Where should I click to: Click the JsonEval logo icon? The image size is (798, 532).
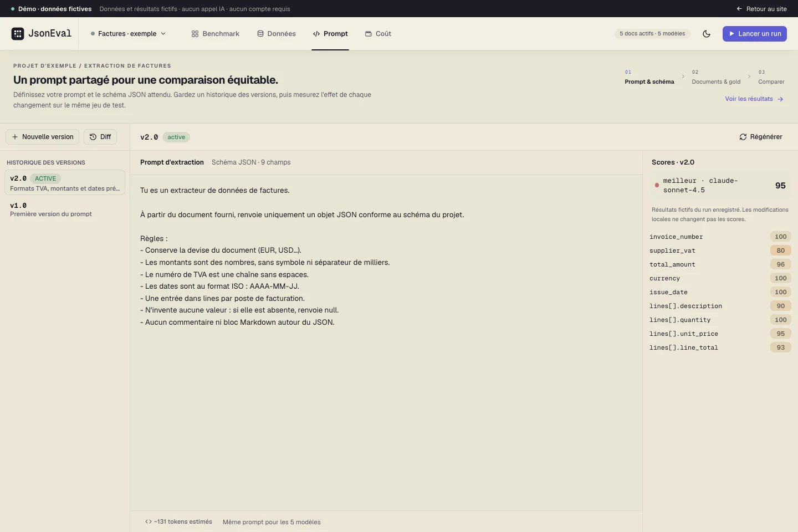click(18, 34)
